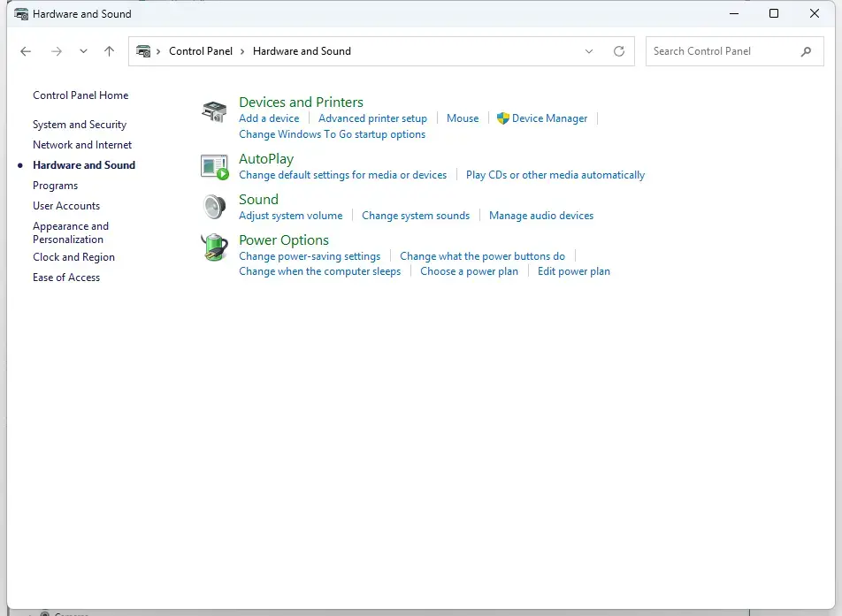842x616 pixels.
Task: Click the Device Manager shield icon
Action: click(x=502, y=118)
